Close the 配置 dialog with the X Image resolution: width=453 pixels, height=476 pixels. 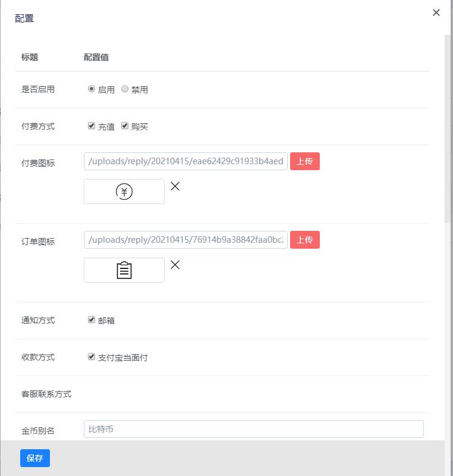436,12
